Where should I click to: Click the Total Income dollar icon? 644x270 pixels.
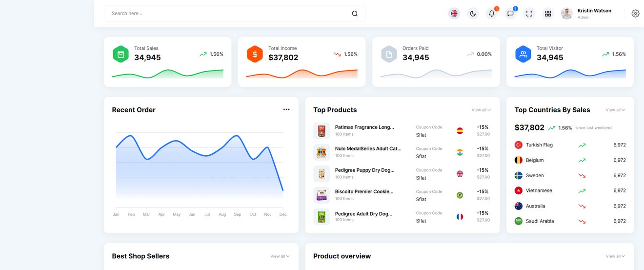[255, 54]
